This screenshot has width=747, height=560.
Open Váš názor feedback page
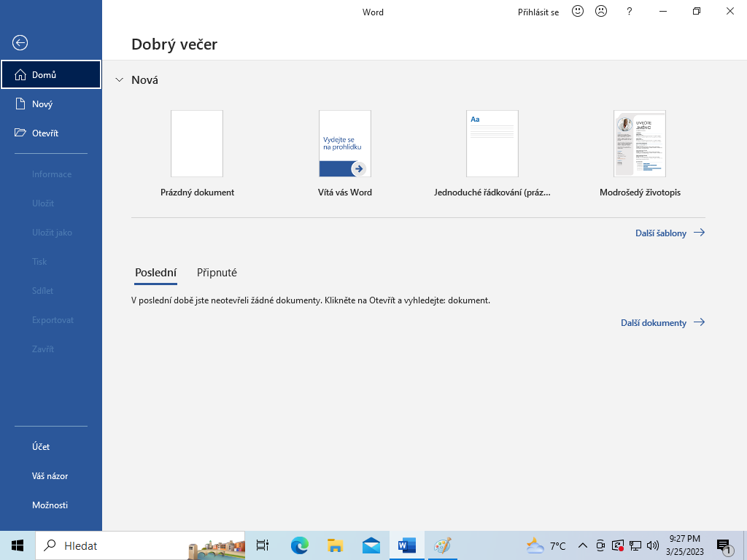pos(51,475)
